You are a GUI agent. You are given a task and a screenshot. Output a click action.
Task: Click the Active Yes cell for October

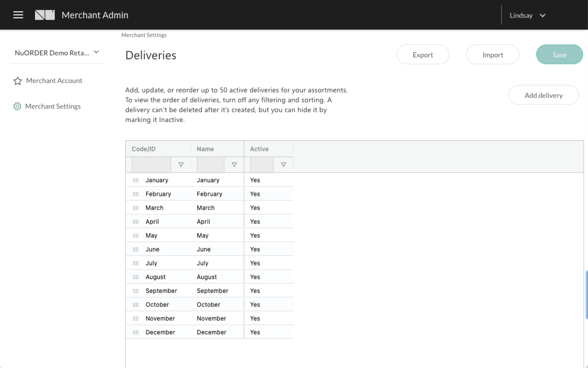coord(269,304)
